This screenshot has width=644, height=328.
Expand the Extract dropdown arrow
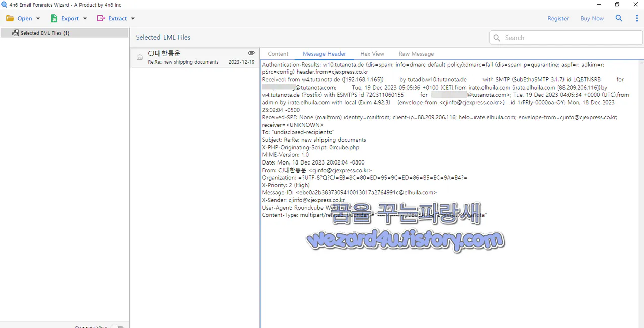tap(133, 19)
